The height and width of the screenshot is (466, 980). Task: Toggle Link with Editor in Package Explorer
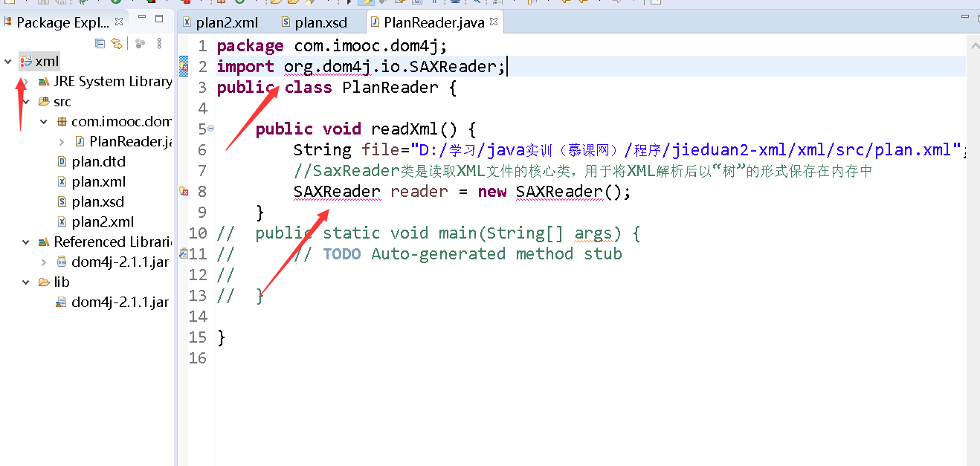117,43
